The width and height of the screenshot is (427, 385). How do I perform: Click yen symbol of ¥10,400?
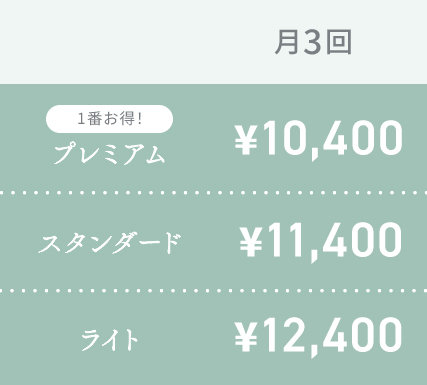point(246,138)
